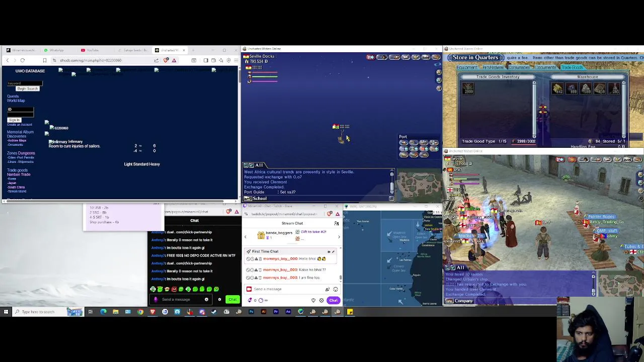Viewport: 644px width, 362px height.
Task: Click the Company button in Seville window
Action: coord(459,301)
